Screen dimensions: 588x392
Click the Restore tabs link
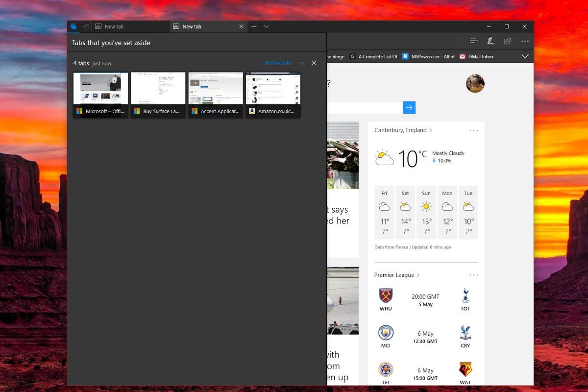tap(278, 63)
